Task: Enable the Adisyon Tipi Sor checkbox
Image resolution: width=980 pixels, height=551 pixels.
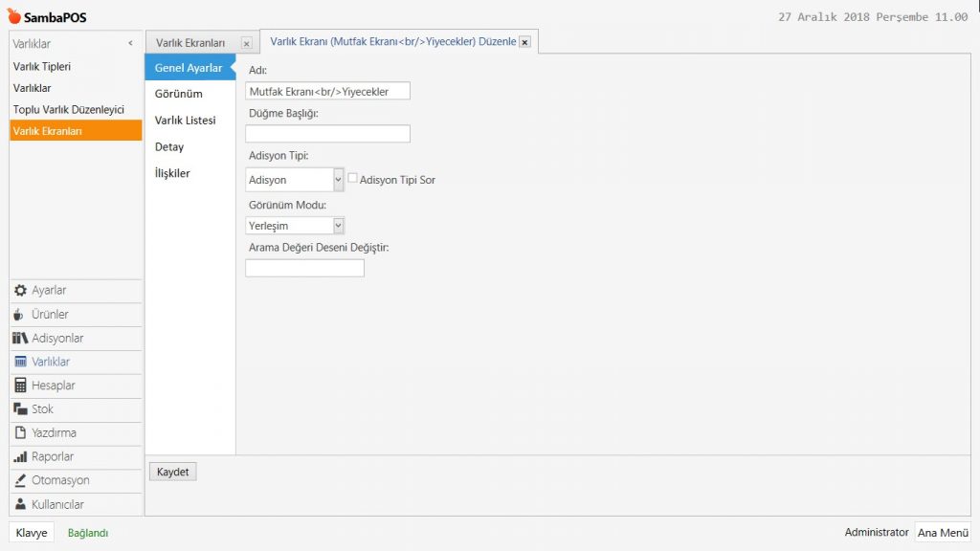Action: [x=352, y=179]
